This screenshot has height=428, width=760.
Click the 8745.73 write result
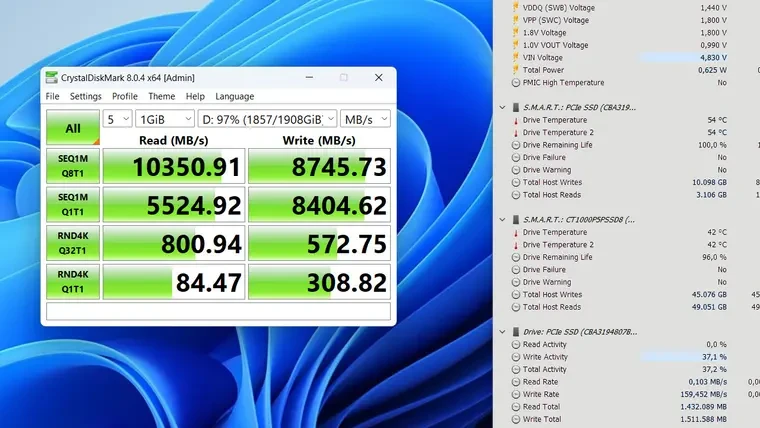pyautogui.click(x=319, y=166)
